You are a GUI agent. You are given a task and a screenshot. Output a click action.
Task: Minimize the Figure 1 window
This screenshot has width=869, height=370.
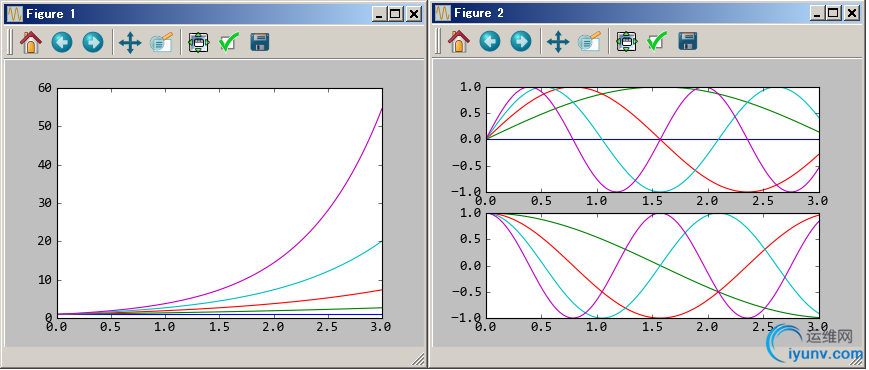coord(379,14)
